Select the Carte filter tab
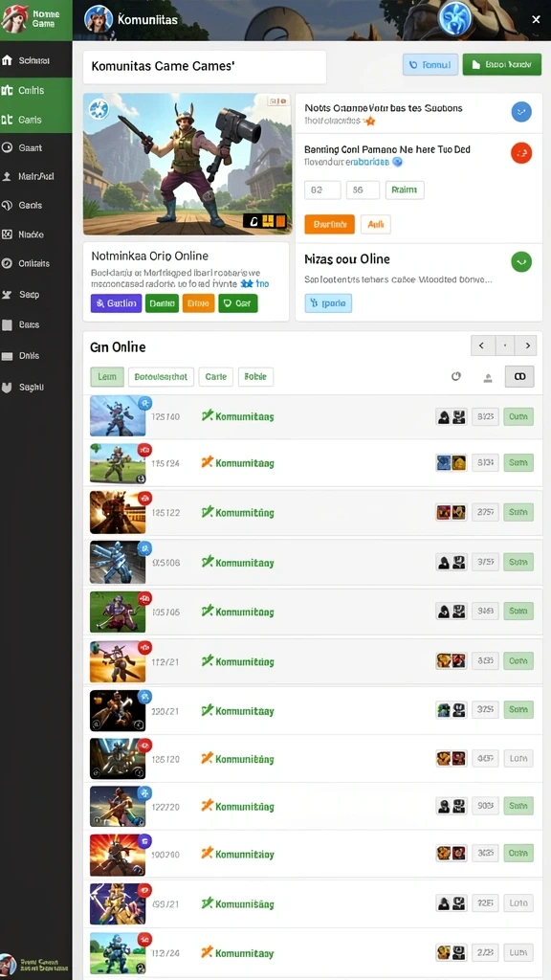The width and height of the screenshot is (551, 980). pyautogui.click(x=216, y=377)
